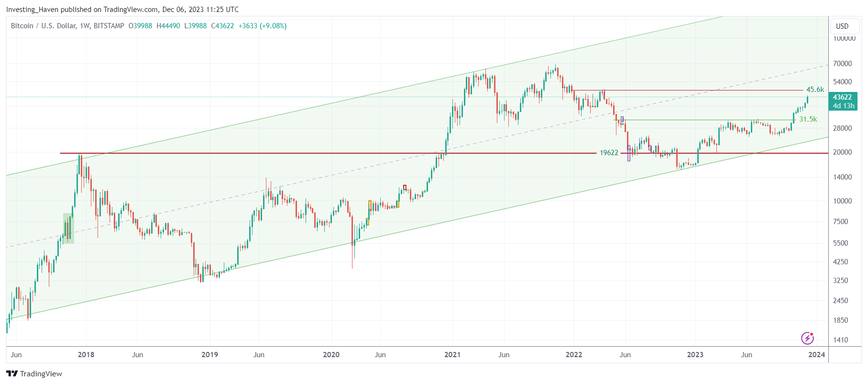The height and width of the screenshot is (384, 868).
Task: Click the low value L39988
Action: (196, 26)
